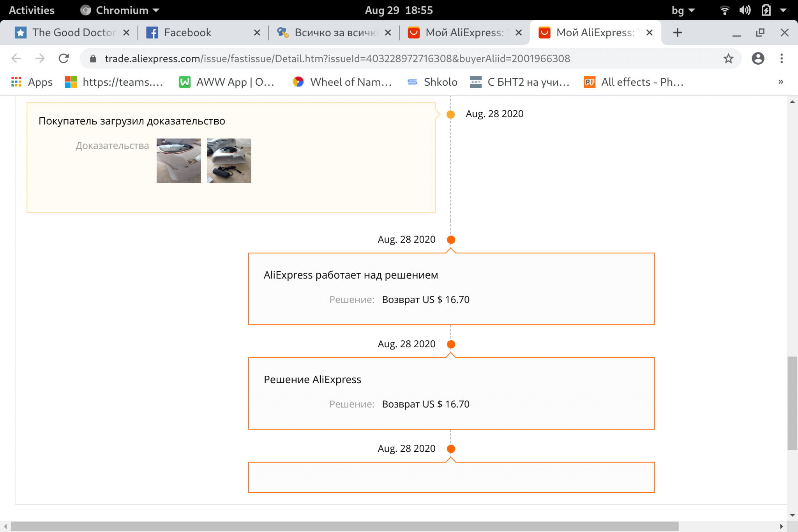Open the Chromium three-dots menu
Screen dimensions: 798x532
pos(781,58)
